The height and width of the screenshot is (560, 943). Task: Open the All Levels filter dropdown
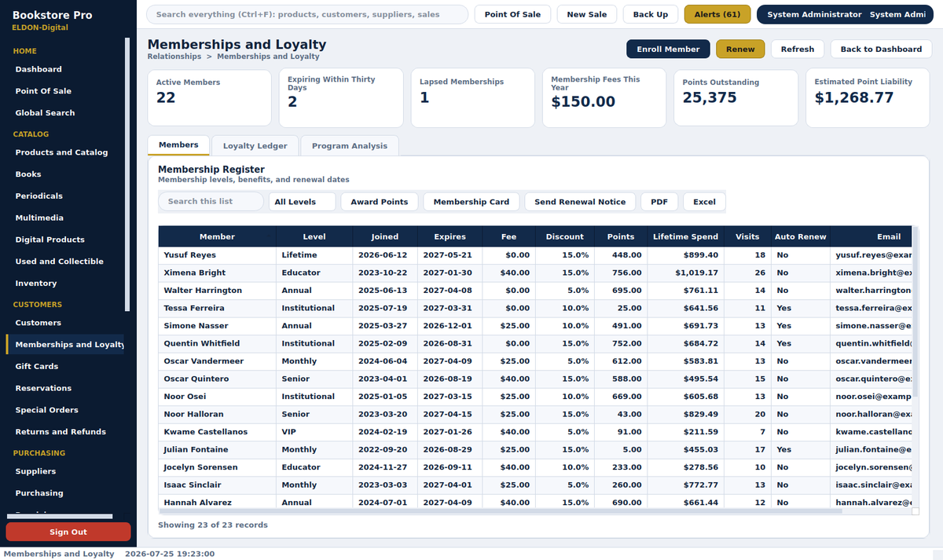302,202
